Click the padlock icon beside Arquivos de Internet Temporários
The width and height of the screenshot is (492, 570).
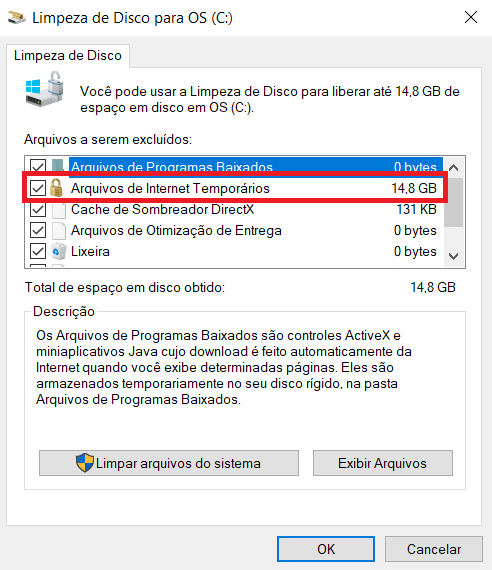tap(57, 188)
